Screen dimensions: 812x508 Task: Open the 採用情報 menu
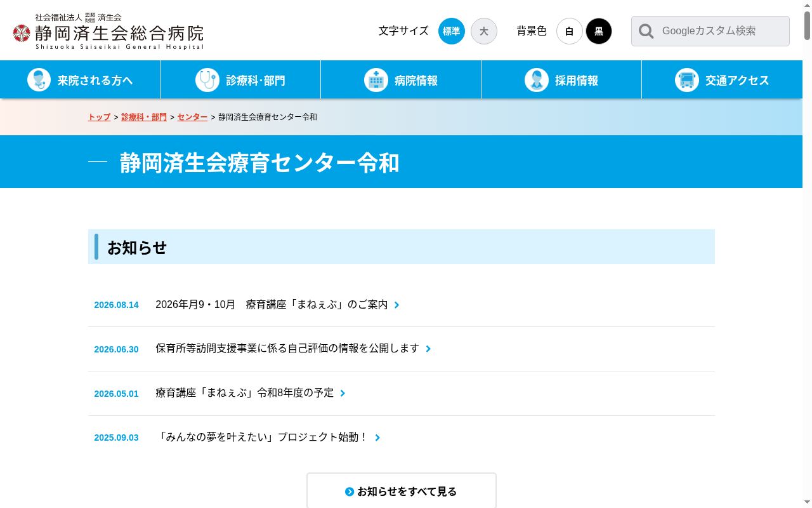561,80
